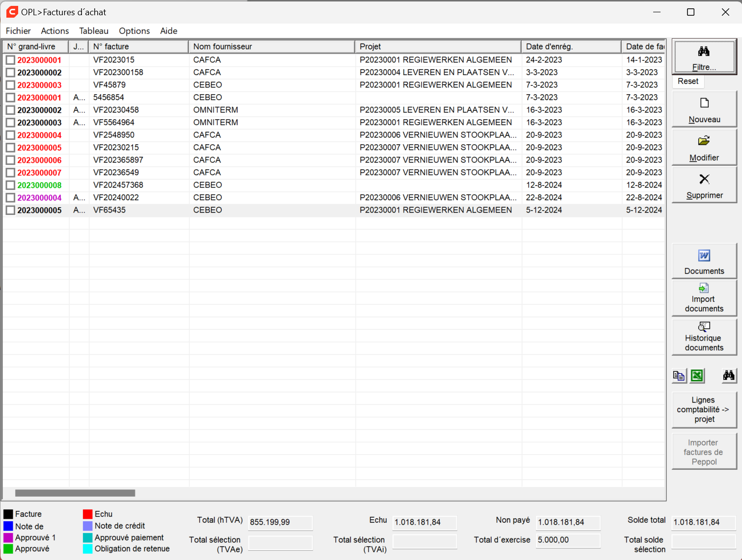Click the Total sélection (TVAi) field

(x=425, y=541)
